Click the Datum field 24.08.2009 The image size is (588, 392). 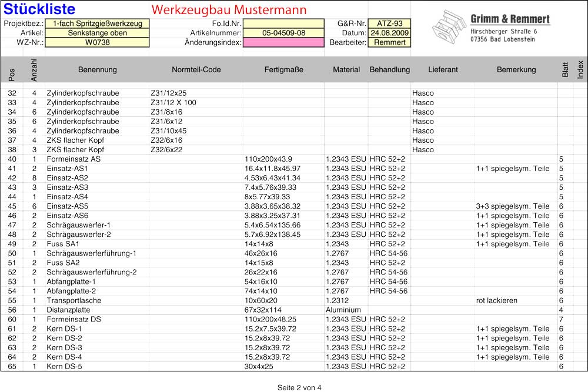[389, 33]
